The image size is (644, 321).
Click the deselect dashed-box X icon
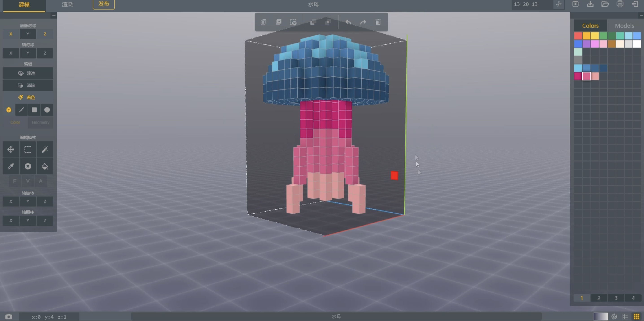(x=293, y=22)
